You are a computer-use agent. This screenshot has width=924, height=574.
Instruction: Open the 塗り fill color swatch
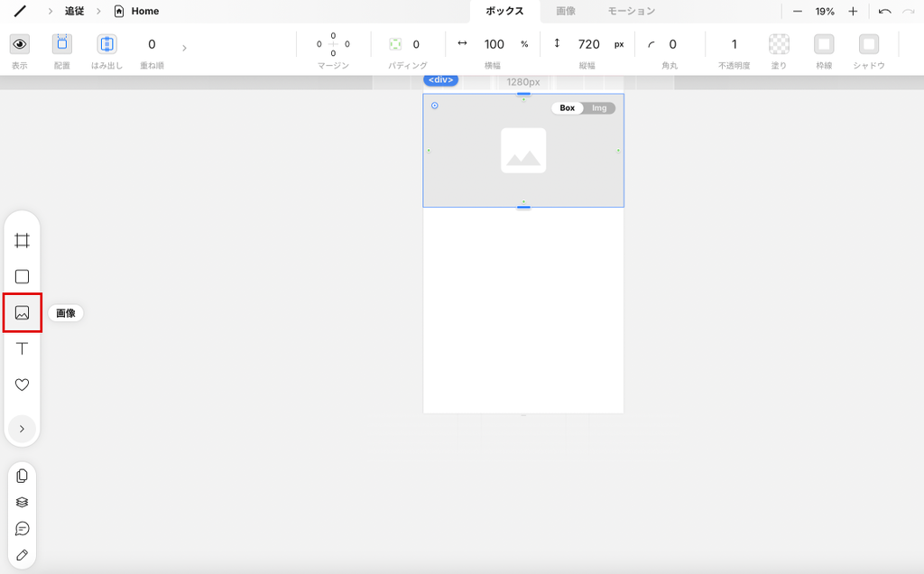click(x=779, y=44)
